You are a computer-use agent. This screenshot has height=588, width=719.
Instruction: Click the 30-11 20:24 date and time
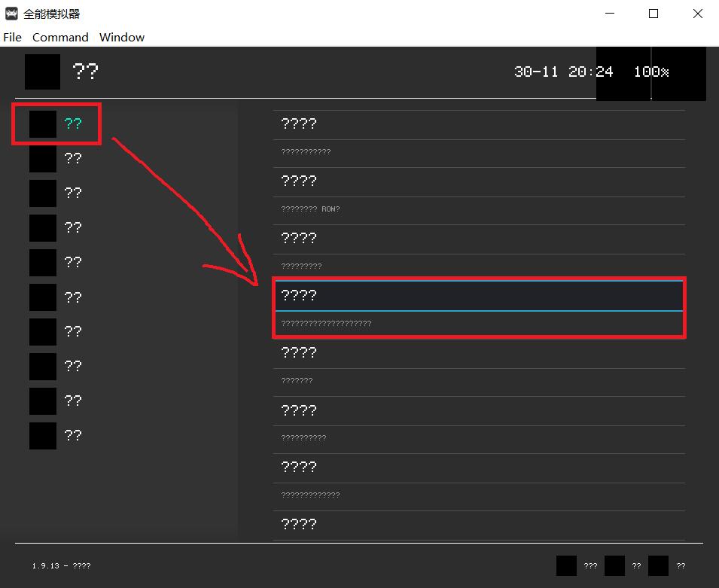[x=563, y=72]
